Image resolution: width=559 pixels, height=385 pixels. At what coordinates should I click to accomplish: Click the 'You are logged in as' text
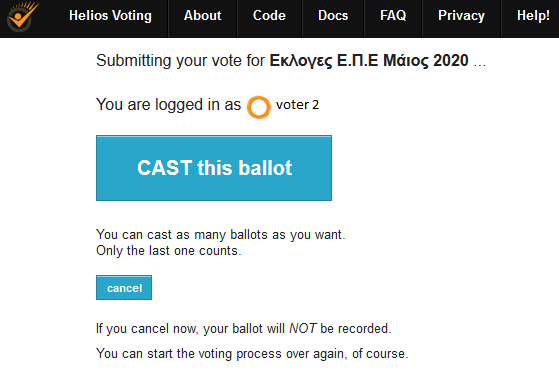pos(169,105)
